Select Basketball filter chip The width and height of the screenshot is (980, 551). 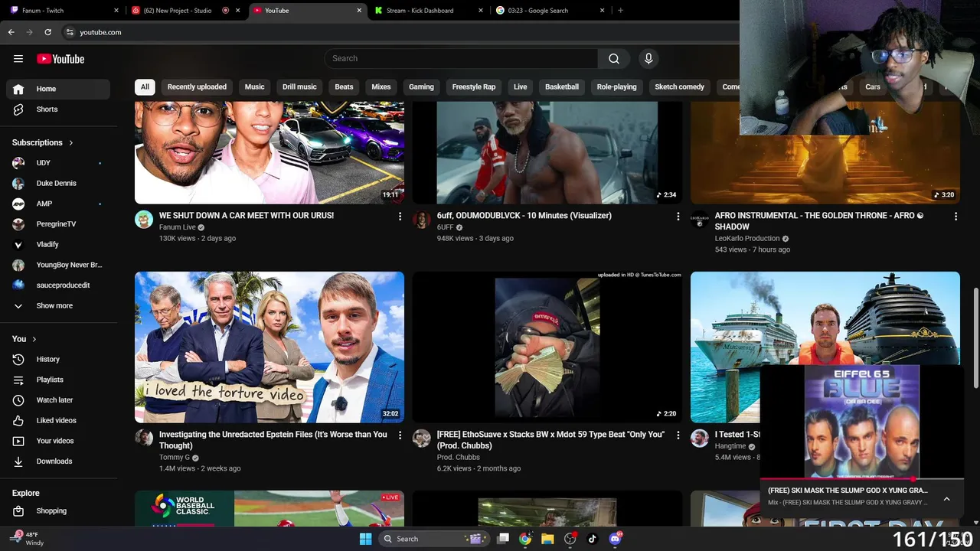[562, 87]
